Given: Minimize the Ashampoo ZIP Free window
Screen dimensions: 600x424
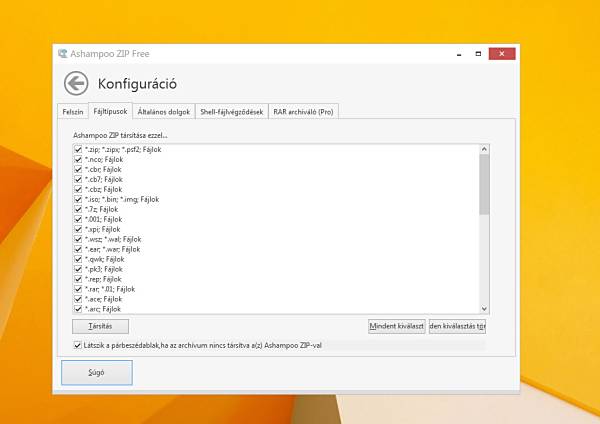Looking at the screenshot, I should [459, 54].
